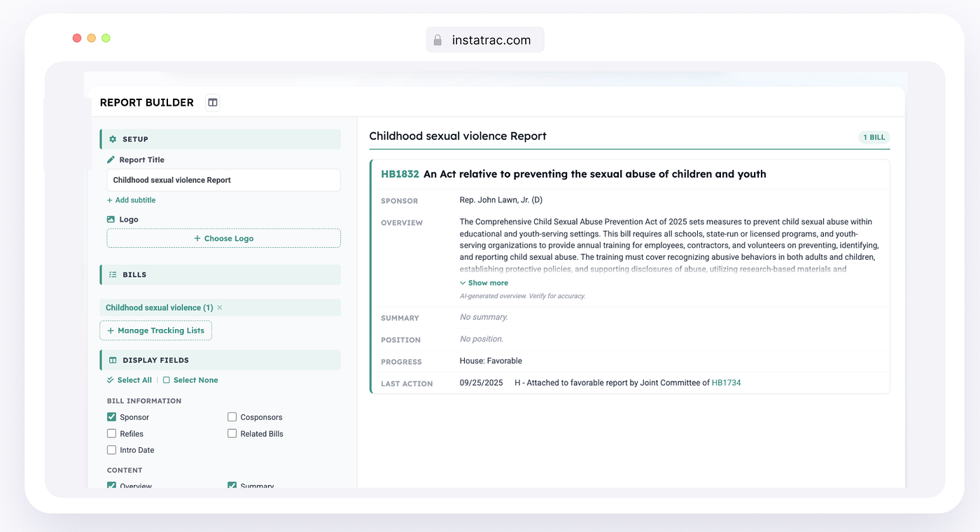Image resolution: width=980 pixels, height=532 pixels.
Task: Click the Display Fields section header
Action: pos(220,360)
